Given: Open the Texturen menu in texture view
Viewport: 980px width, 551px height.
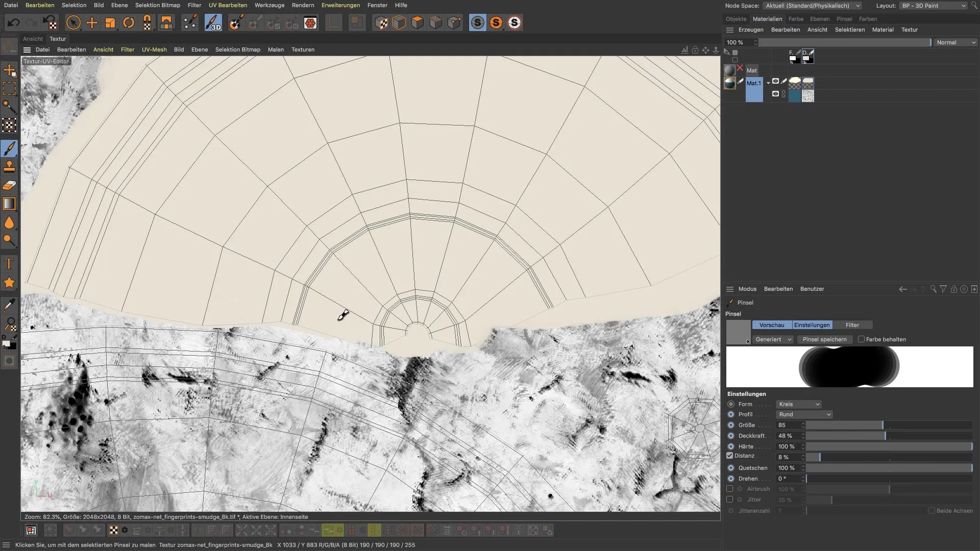Looking at the screenshot, I should coord(303,49).
